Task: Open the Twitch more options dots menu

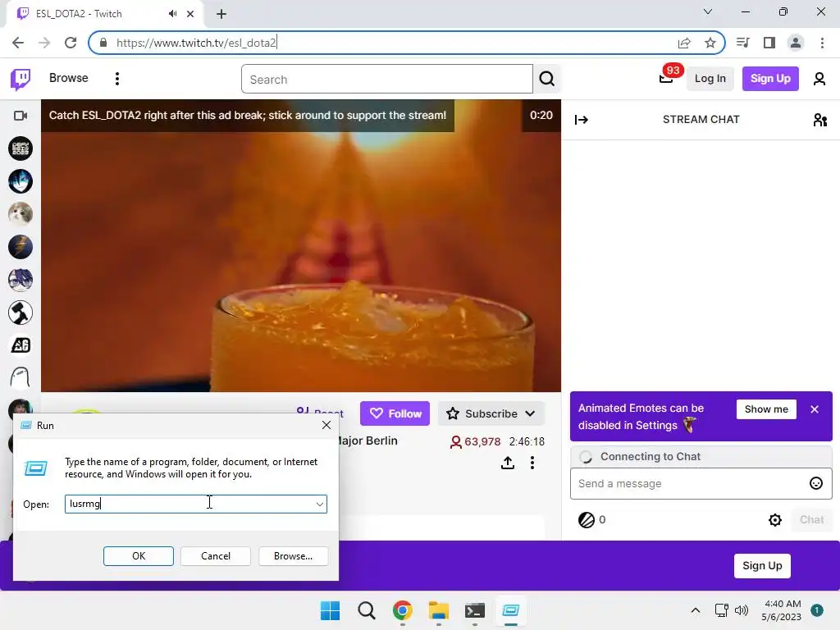Action: tap(117, 79)
